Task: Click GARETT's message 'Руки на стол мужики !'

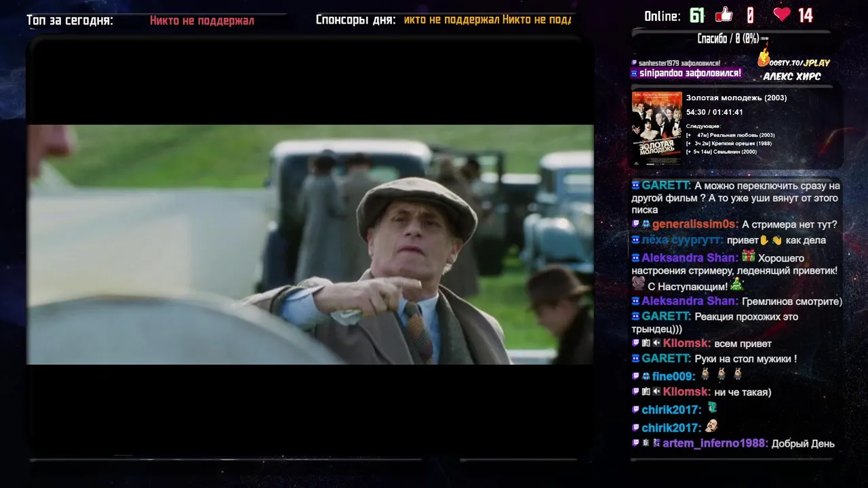Action: click(746, 359)
